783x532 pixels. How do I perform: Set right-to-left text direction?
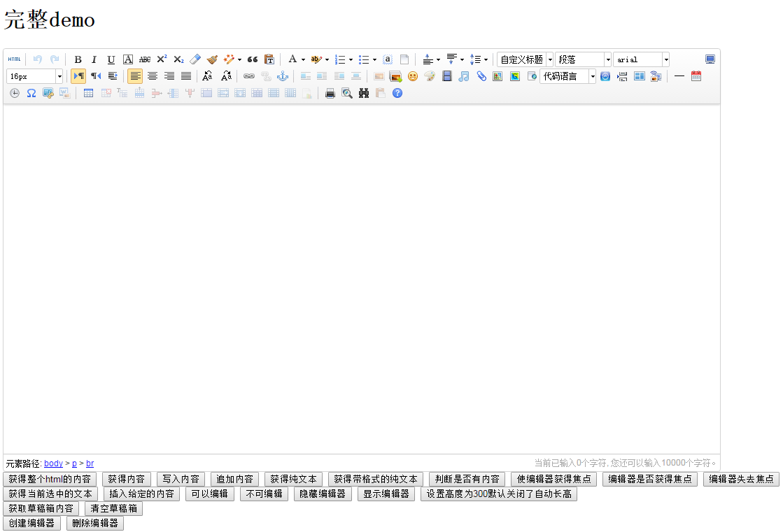[96, 76]
